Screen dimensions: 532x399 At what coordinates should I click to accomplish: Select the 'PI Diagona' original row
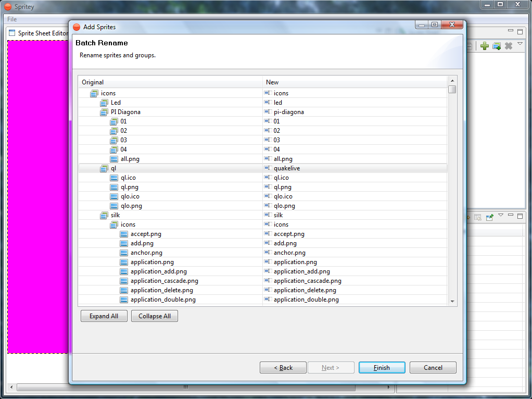(125, 112)
